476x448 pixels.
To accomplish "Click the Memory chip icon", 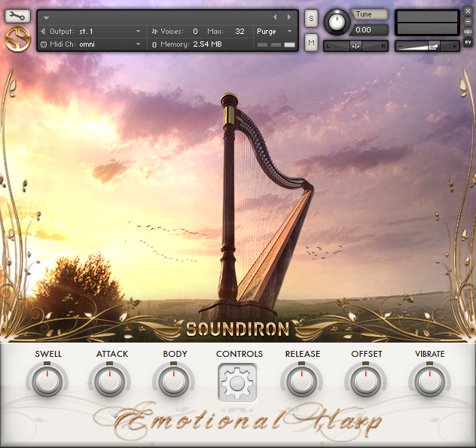I will [154, 44].
